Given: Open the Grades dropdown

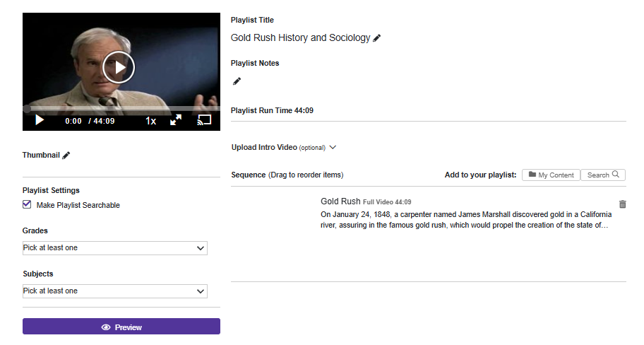Looking at the screenshot, I should (115, 248).
